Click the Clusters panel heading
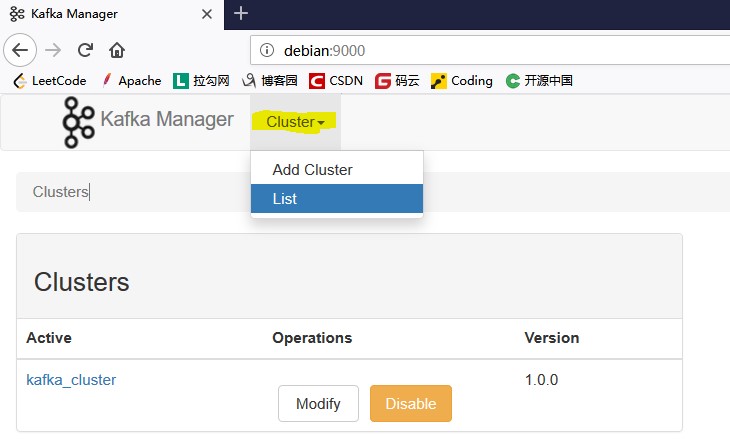 [x=81, y=282]
